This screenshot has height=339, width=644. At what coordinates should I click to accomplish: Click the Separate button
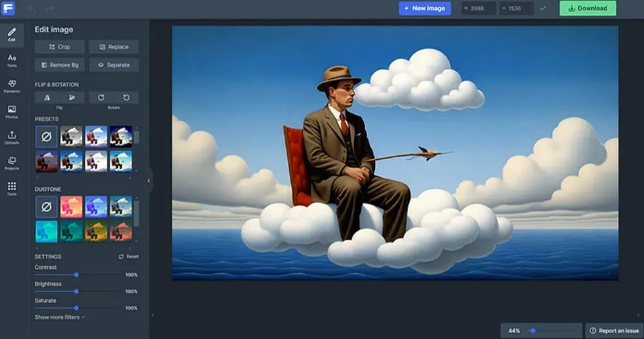point(114,65)
